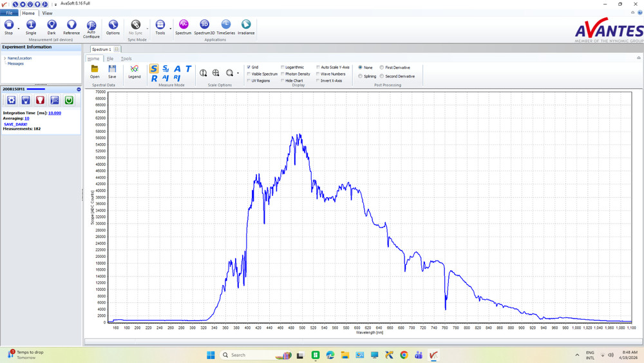The height and width of the screenshot is (363, 644).
Task: Open the Stop button dropdown arrow
Action: 18,28
